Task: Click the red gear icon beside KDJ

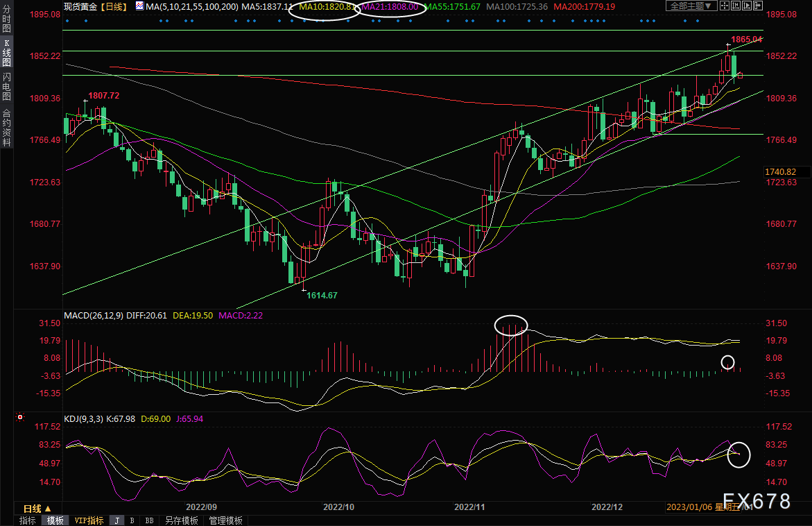Action: point(20,418)
